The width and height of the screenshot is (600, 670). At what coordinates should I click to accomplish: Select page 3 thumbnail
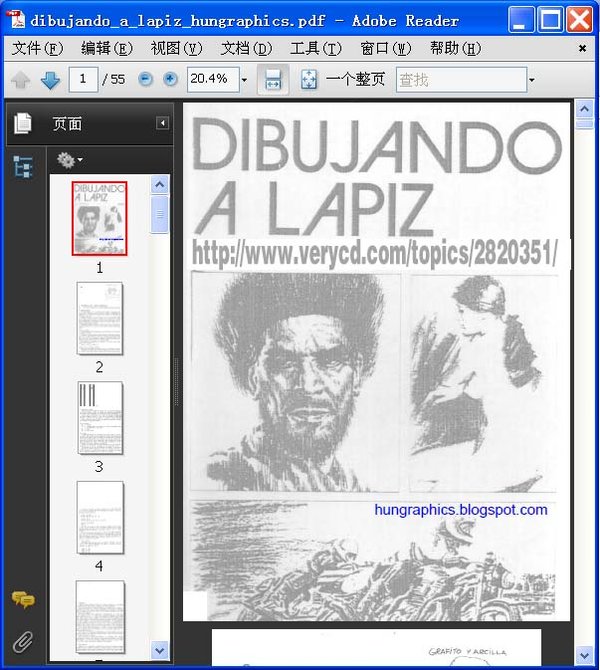click(100, 418)
